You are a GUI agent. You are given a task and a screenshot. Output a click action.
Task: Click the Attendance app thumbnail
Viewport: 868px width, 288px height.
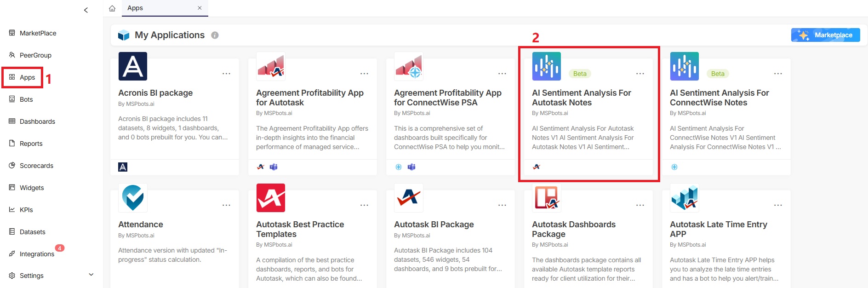point(133,198)
